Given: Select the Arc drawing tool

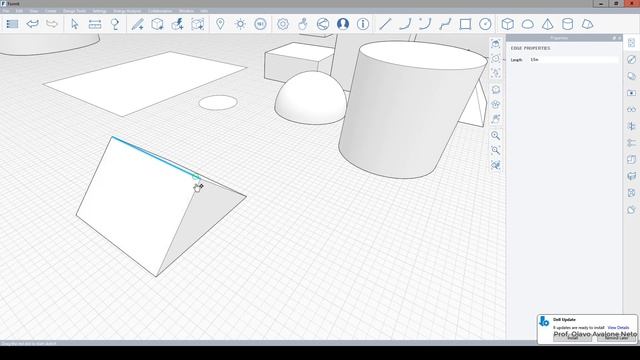Looking at the screenshot, I should click(405, 24).
